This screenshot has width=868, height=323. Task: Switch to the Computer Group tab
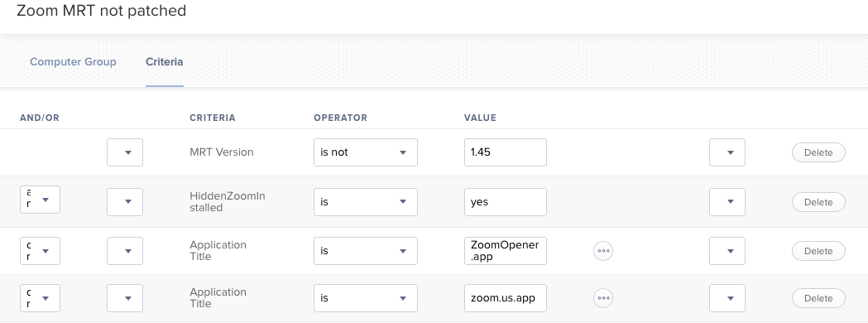(x=73, y=62)
